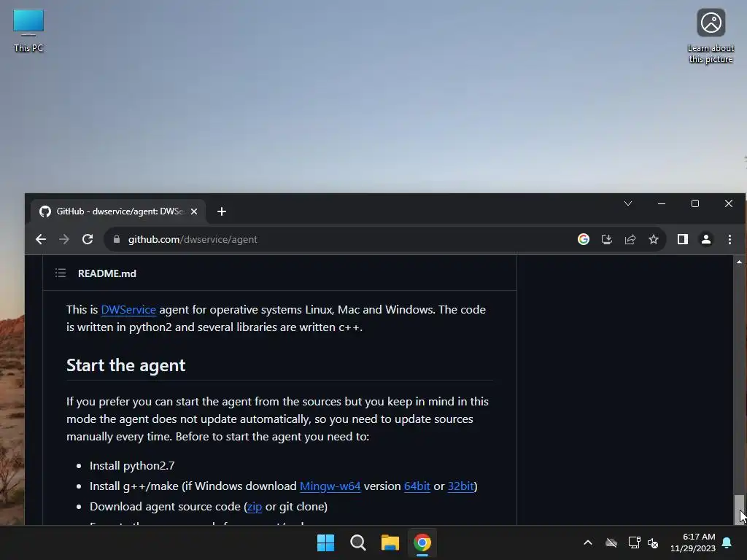Open File Explorer from taskbar

(390, 542)
